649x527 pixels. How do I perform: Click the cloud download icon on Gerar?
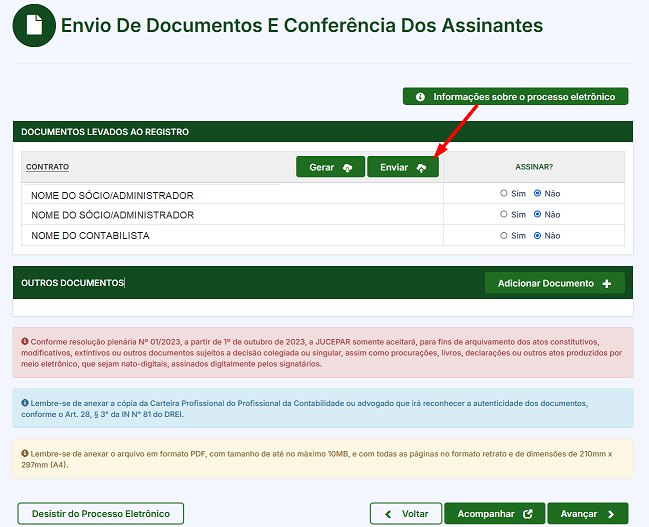(x=348, y=168)
